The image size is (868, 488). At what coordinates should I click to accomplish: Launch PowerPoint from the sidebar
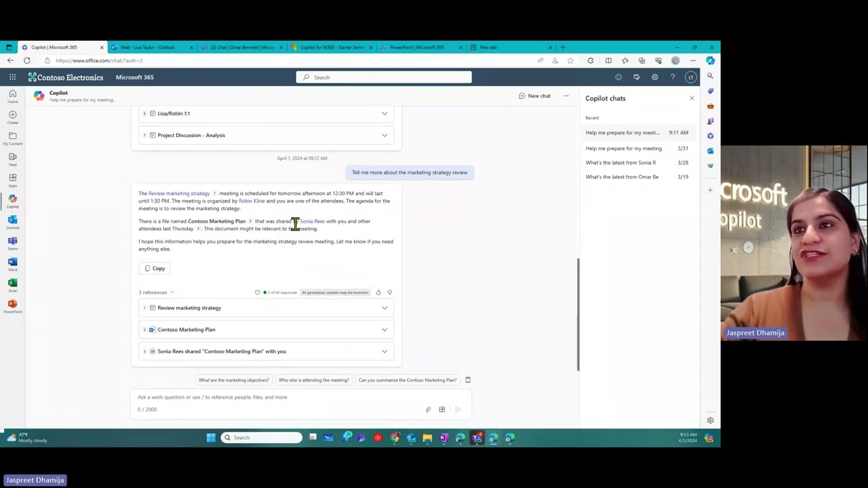point(12,306)
